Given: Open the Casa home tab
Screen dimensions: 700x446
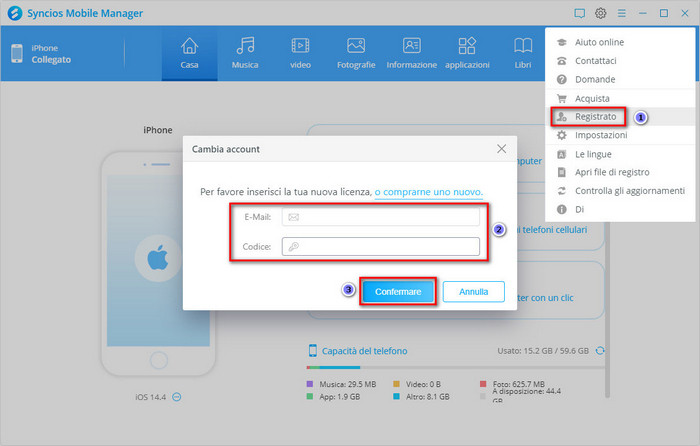Looking at the screenshot, I should [189, 54].
